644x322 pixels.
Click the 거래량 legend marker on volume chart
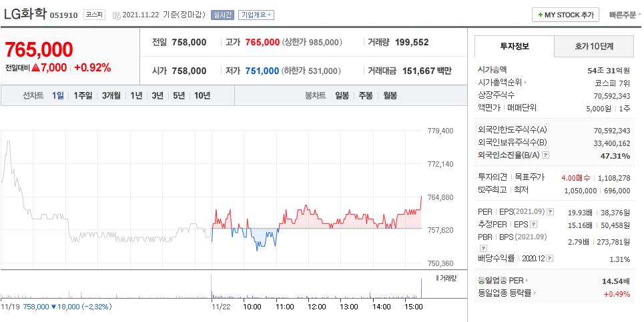coord(437,278)
